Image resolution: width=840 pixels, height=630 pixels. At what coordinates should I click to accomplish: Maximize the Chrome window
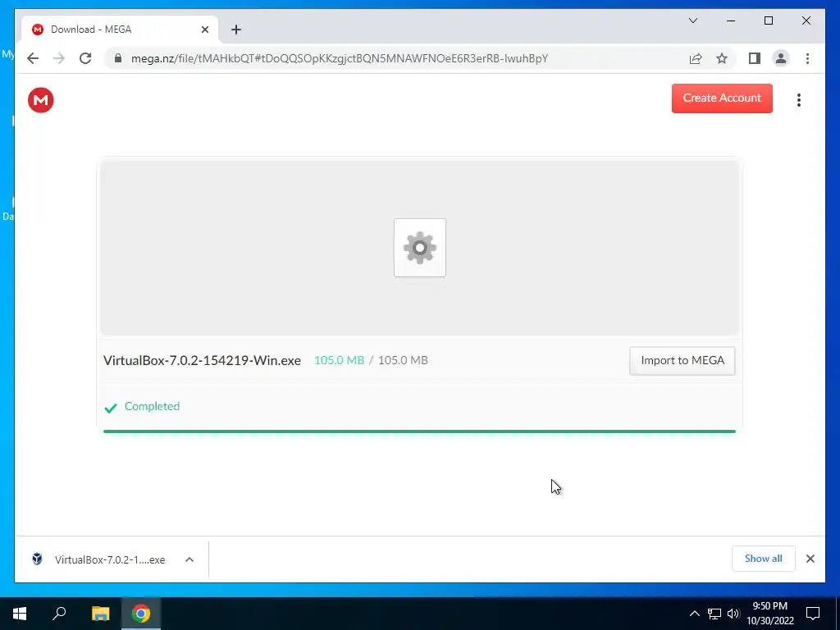[x=768, y=21]
